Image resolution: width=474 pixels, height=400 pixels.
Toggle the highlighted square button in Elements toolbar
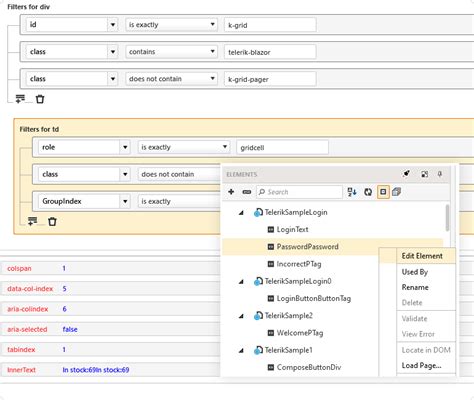pos(383,192)
